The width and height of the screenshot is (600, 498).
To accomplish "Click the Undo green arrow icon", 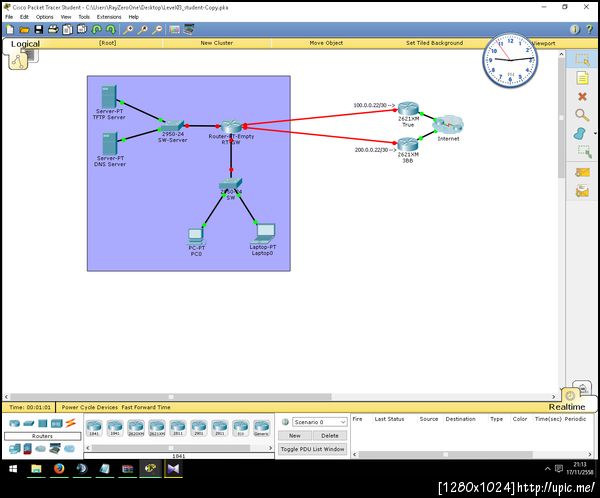I will 97,29.
